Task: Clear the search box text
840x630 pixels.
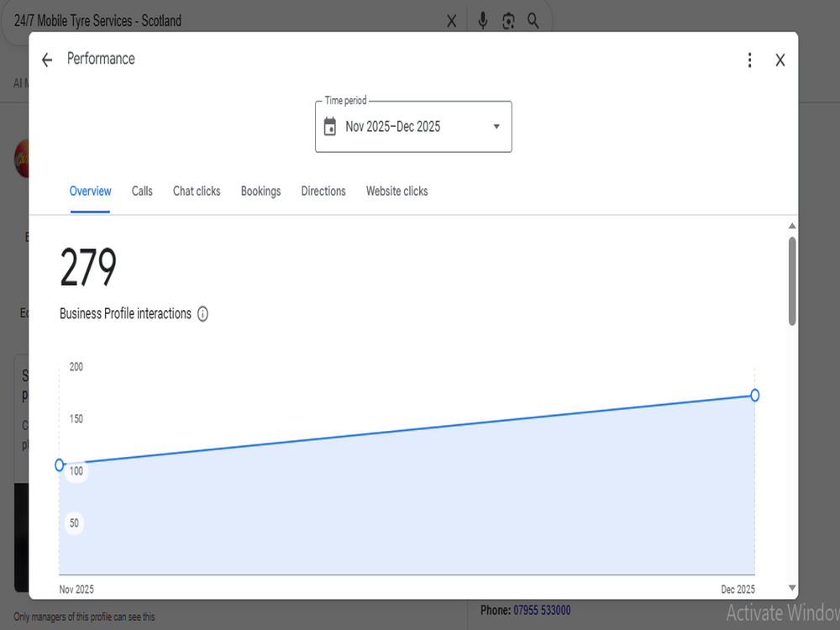Action: 452,21
